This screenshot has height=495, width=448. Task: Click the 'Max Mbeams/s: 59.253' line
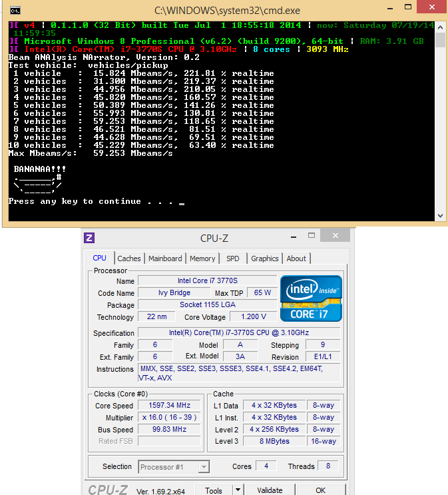pyautogui.click(x=91, y=153)
